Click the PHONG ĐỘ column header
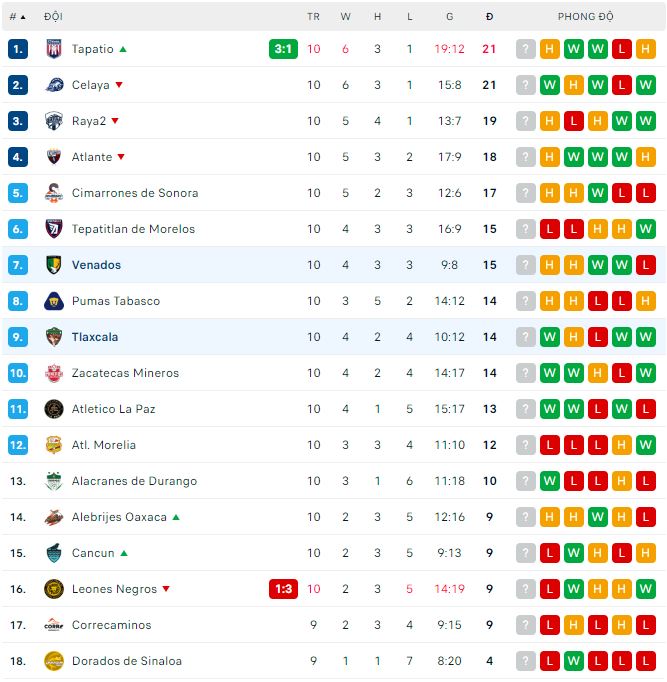The image size is (667, 682). [586, 17]
